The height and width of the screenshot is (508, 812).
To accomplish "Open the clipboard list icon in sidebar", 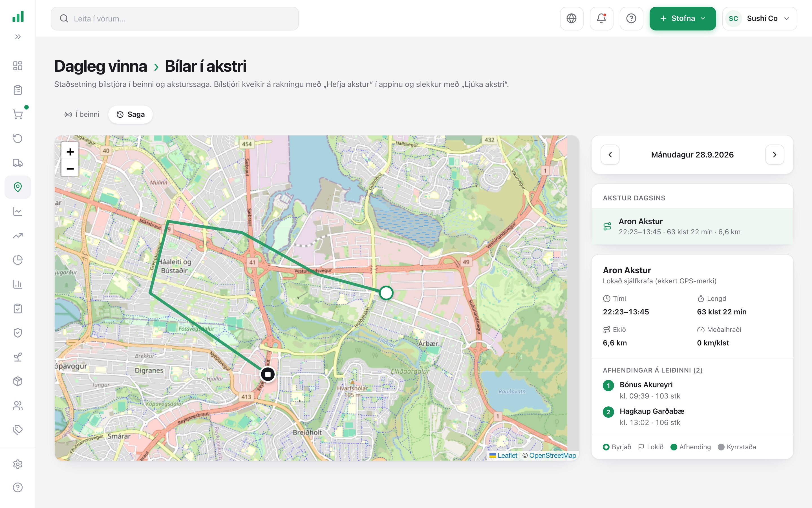I will pos(18,90).
